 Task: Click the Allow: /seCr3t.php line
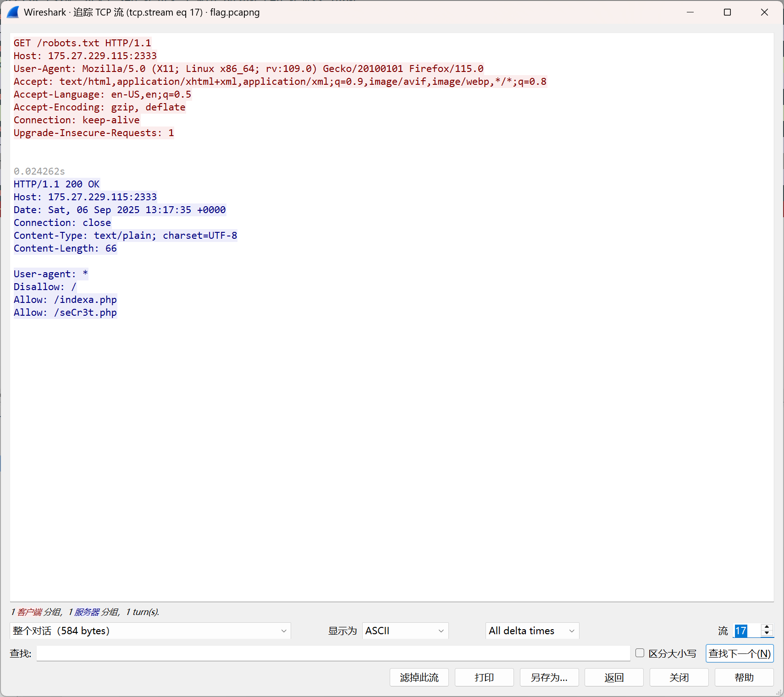click(x=65, y=313)
